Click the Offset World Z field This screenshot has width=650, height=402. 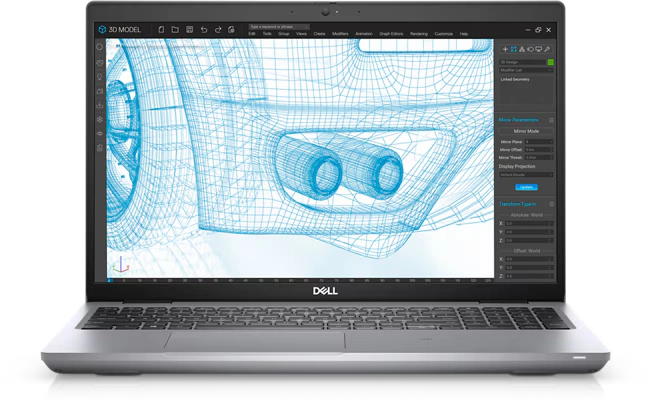click(529, 276)
